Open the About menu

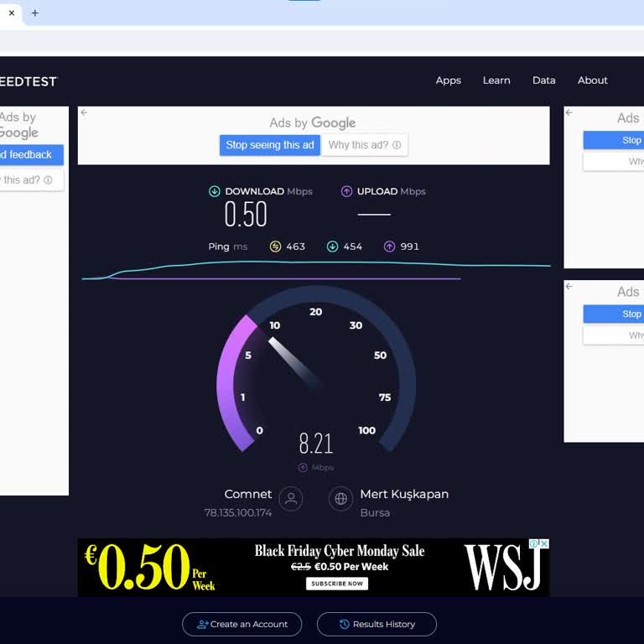[x=592, y=80]
